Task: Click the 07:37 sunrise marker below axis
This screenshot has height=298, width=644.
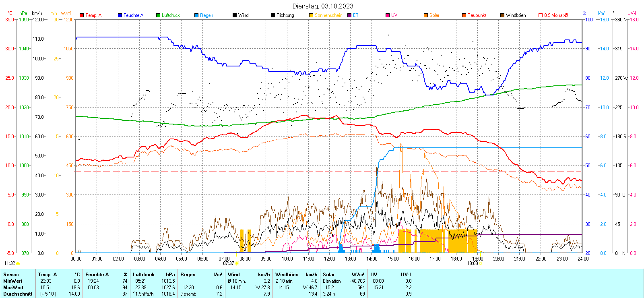Action: click(229, 263)
